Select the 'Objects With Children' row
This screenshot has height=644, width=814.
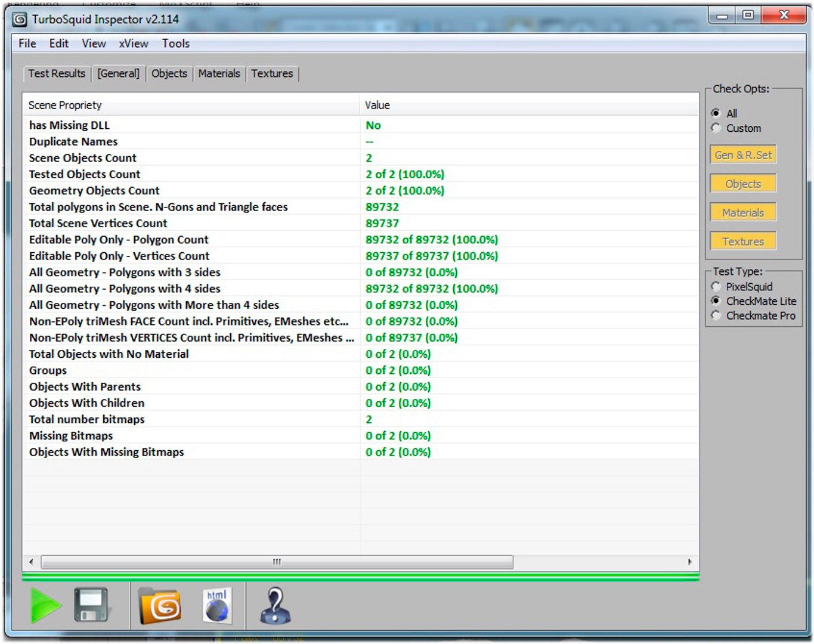(361, 403)
